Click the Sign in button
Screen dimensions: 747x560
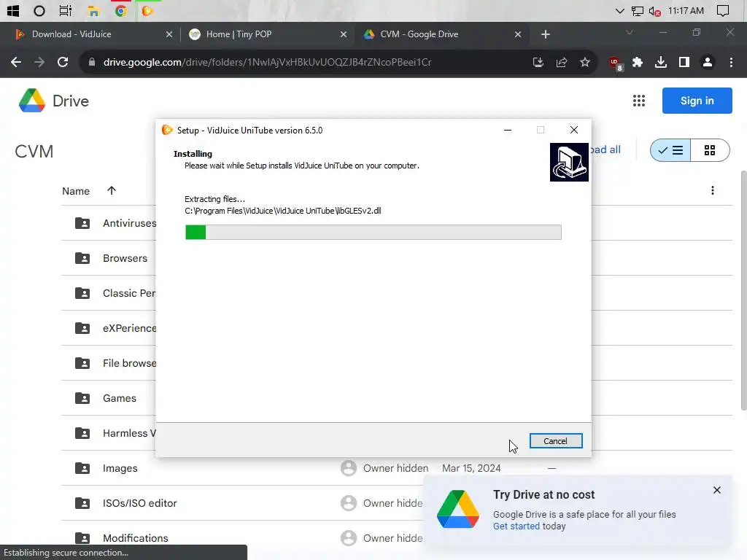[697, 101]
